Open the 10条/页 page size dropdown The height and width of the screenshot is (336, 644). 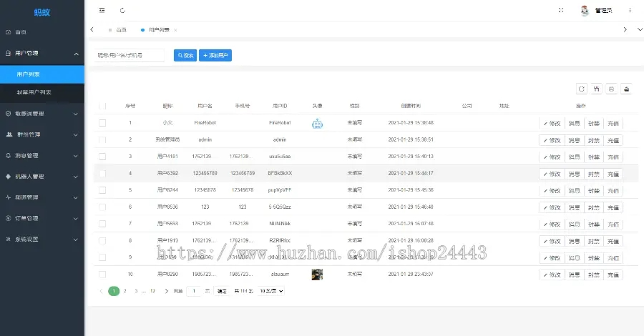pos(271,291)
